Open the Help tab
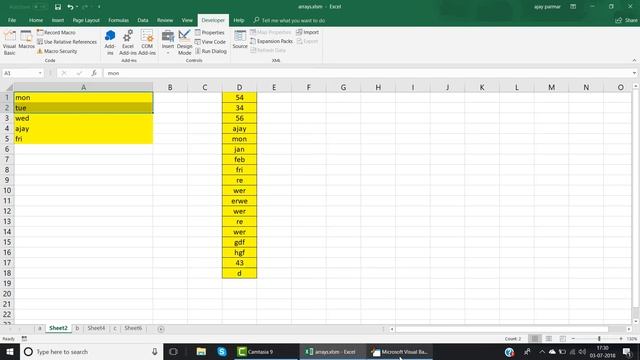The width and height of the screenshot is (640, 360). pos(239,20)
